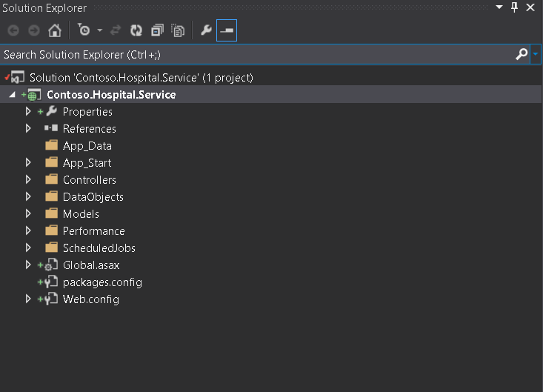Click the Forward navigation arrow icon
The width and height of the screenshot is (543, 392).
[34, 30]
